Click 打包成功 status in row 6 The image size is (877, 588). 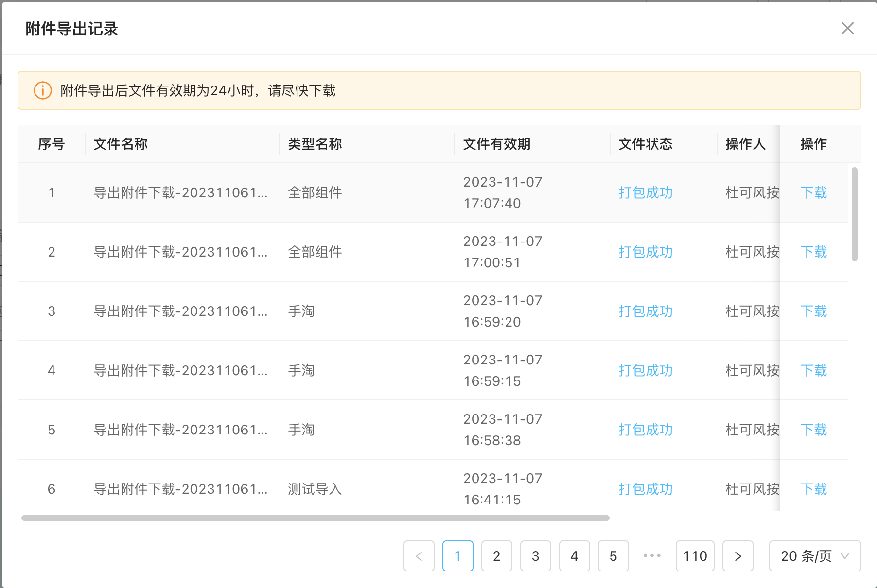tap(646, 489)
